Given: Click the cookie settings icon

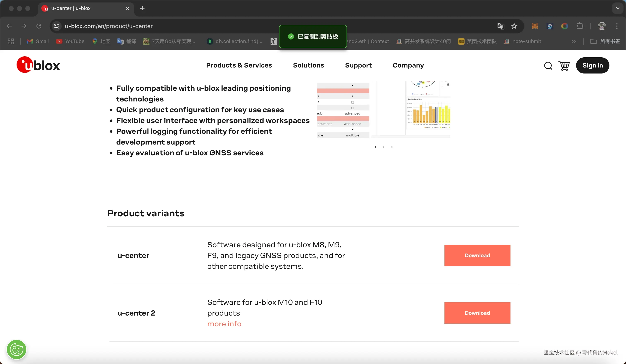Looking at the screenshot, I should [x=16, y=349].
